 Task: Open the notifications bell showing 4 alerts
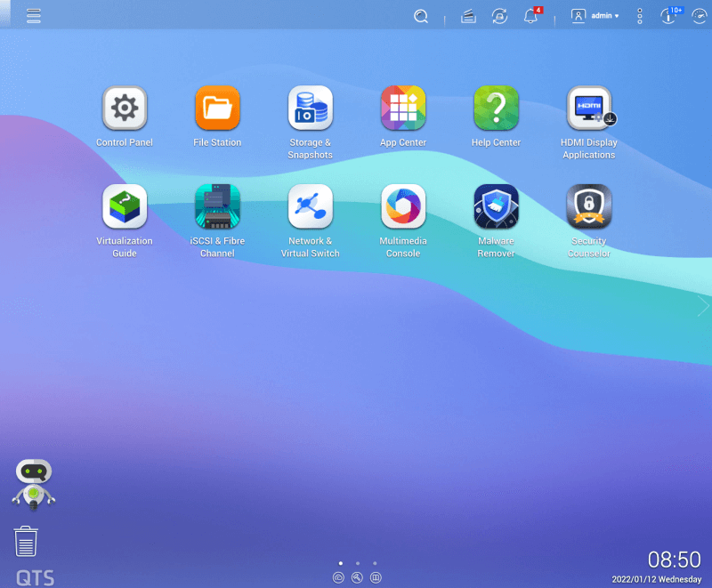pyautogui.click(x=531, y=16)
